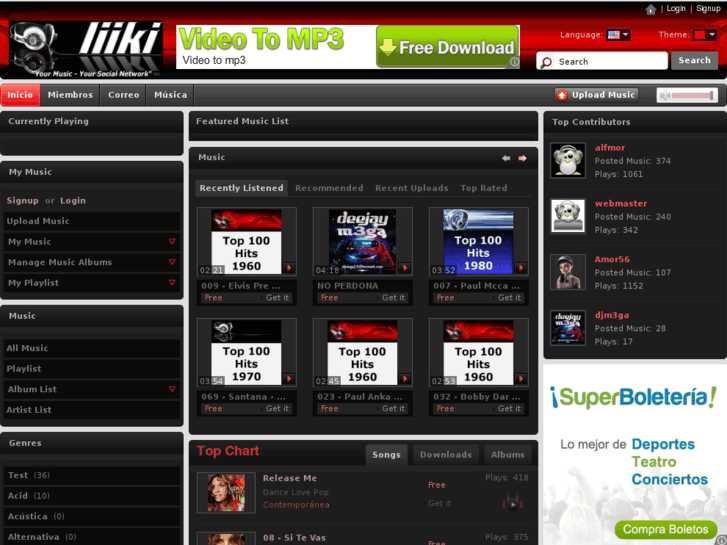727x545 pixels.
Task: Adjust the volume slider in navbar
Action: [x=692, y=96]
